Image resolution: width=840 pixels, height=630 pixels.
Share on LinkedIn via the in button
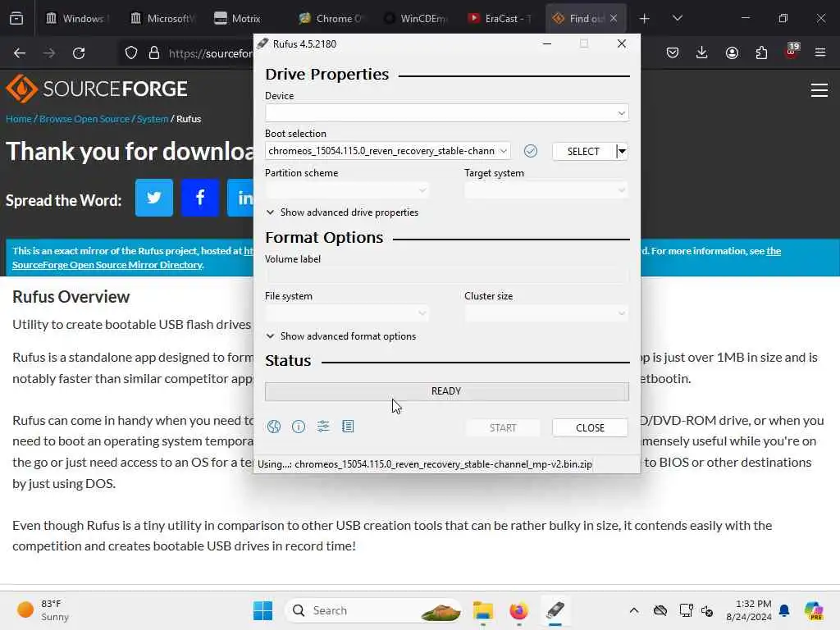click(240, 198)
